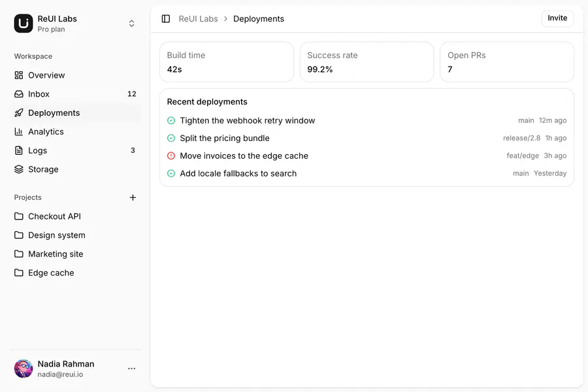This screenshot has width=588, height=392.
Task: Click the '3h ago' timestamp
Action: point(555,155)
